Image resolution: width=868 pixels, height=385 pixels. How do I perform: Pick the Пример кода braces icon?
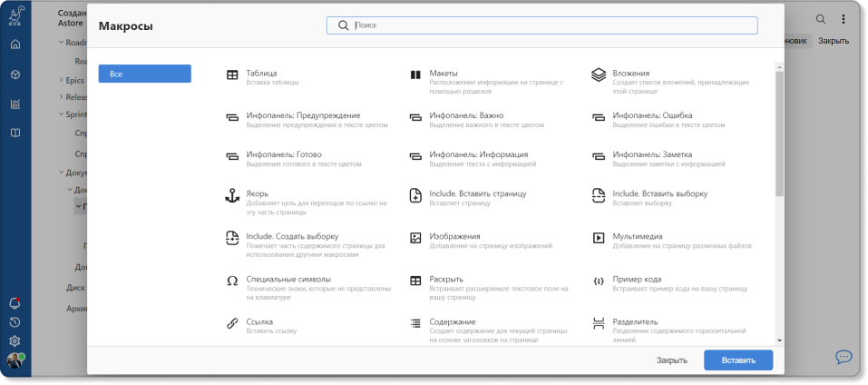click(x=599, y=281)
